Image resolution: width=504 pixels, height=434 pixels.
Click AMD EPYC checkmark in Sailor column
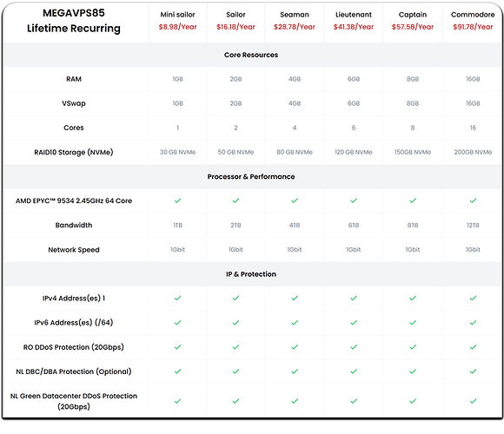point(236,201)
